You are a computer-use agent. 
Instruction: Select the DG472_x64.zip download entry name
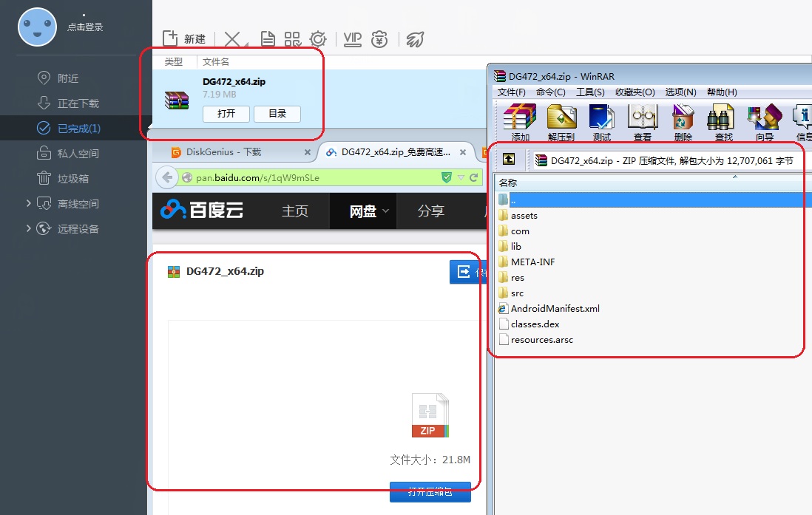pos(234,82)
